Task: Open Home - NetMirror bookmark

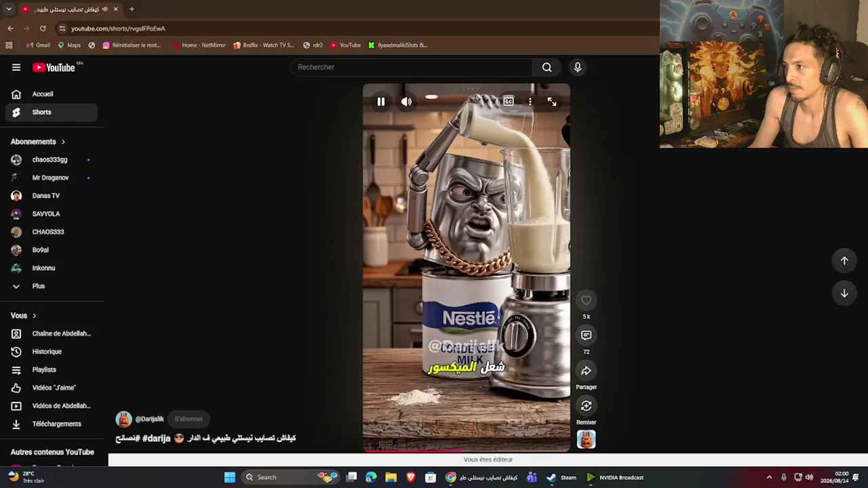Action: (x=199, y=45)
